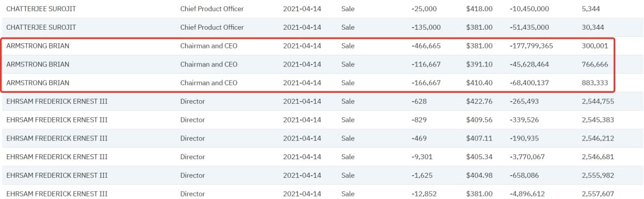Select the 883,333 shares owned cell
The width and height of the screenshot is (644, 199).
tap(595, 83)
